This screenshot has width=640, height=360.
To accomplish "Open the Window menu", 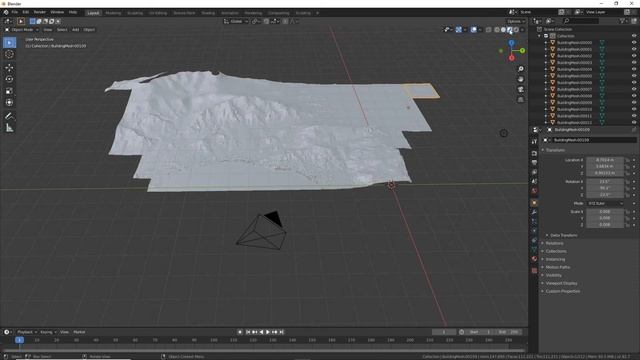I will click(x=57, y=13).
